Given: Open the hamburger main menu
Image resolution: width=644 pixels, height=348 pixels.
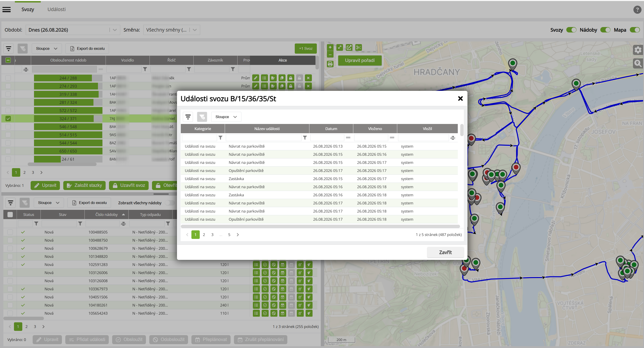Looking at the screenshot, I should [x=7, y=9].
